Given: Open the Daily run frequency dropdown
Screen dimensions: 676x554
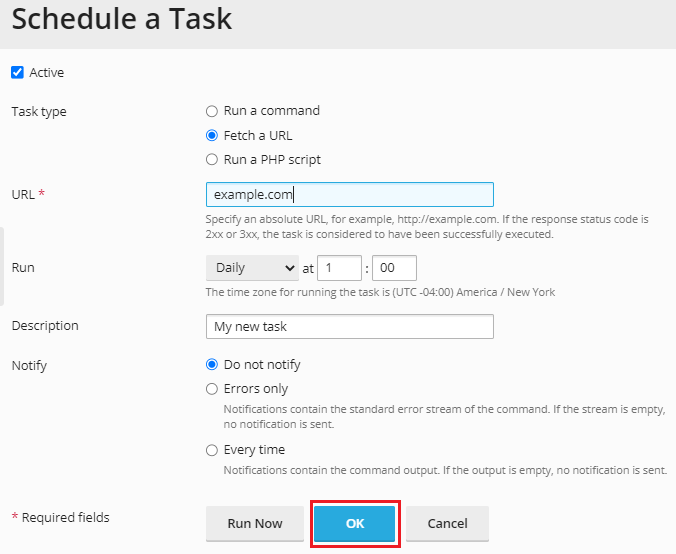Looking at the screenshot, I should pos(252,268).
